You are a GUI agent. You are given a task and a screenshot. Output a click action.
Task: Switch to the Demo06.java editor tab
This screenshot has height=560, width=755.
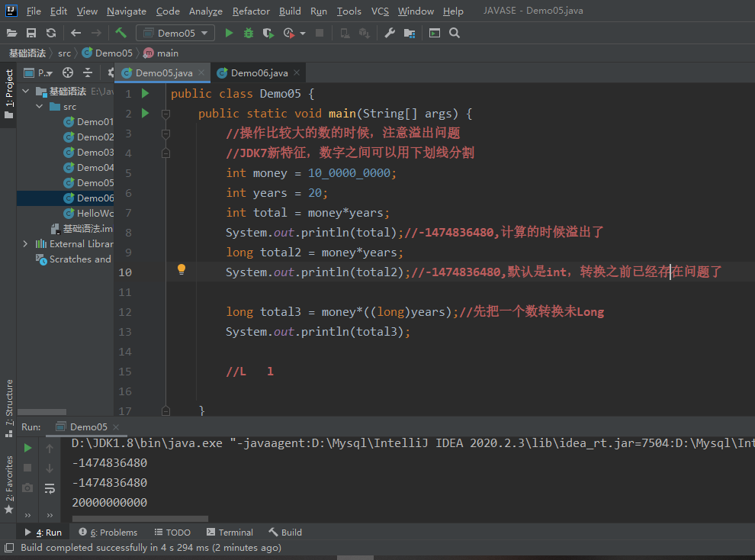click(259, 73)
